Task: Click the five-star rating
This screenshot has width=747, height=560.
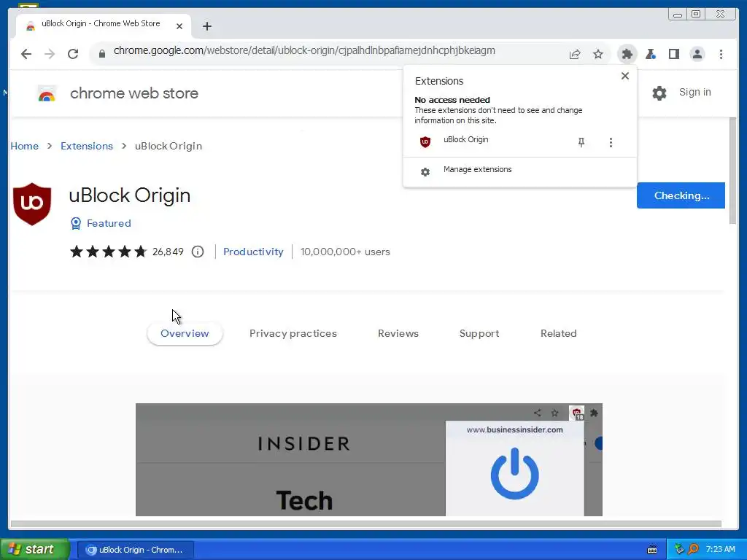Action: [108, 252]
